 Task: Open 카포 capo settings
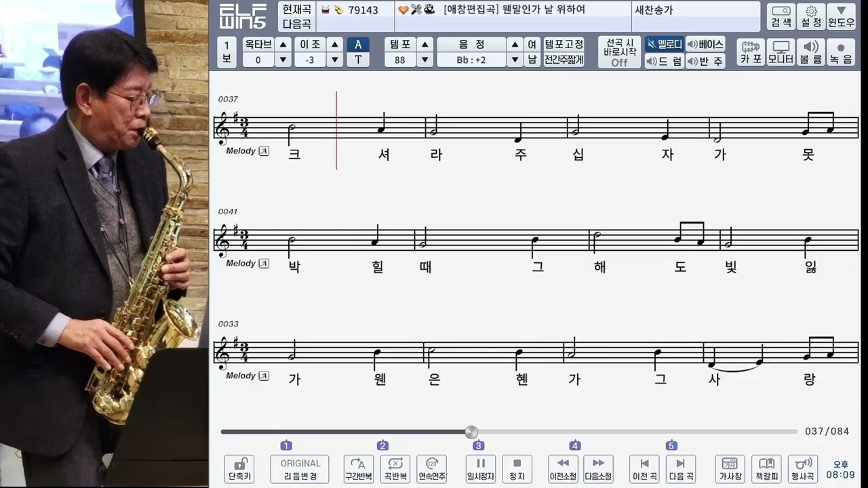pyautogui.click(x=751, y=52)
